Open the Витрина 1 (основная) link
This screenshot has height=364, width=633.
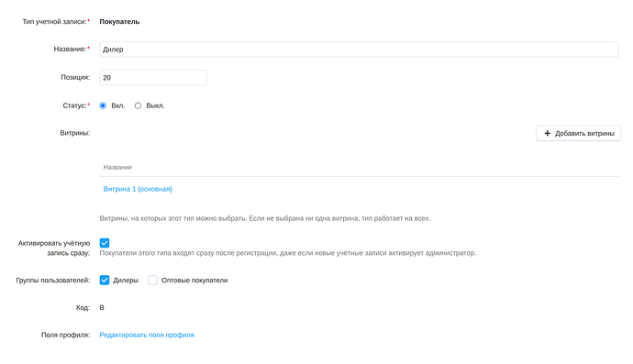point(138,189)
